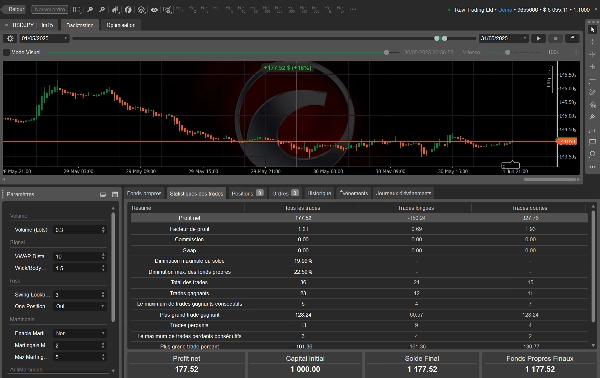Image resolution: width=600 pixels, height=378 pixels.
Task: Click the Martingale M value field
Action: 80,345
